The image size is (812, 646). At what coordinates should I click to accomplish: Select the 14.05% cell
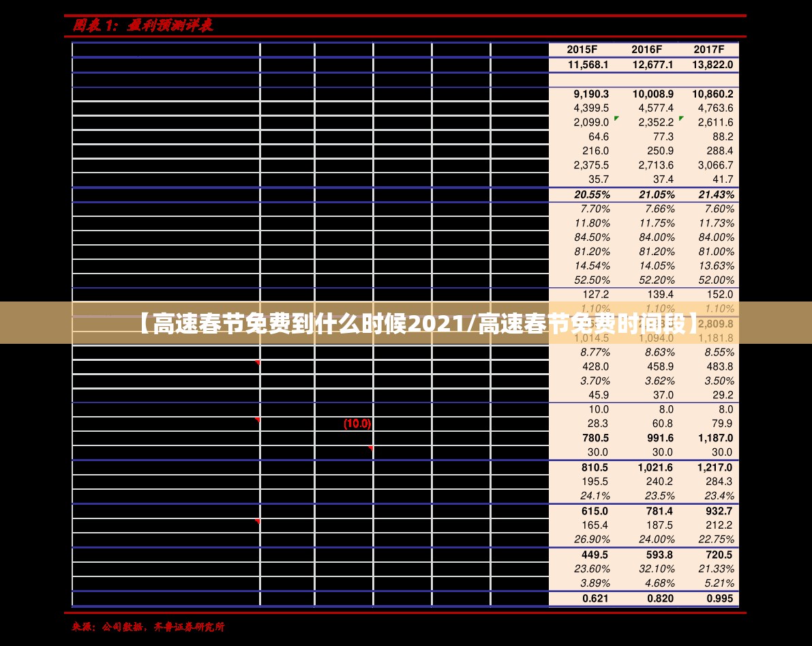click(x=657, y=266)
